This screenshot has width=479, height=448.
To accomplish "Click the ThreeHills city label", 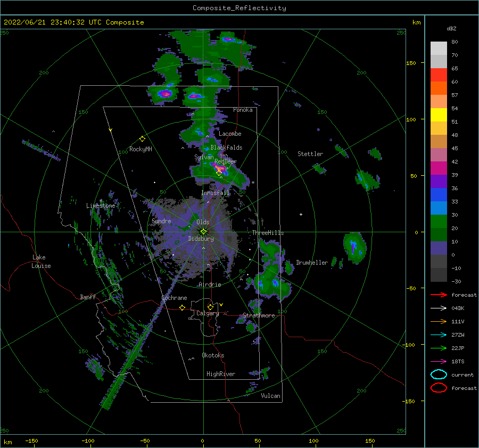I will click(268, 233).
